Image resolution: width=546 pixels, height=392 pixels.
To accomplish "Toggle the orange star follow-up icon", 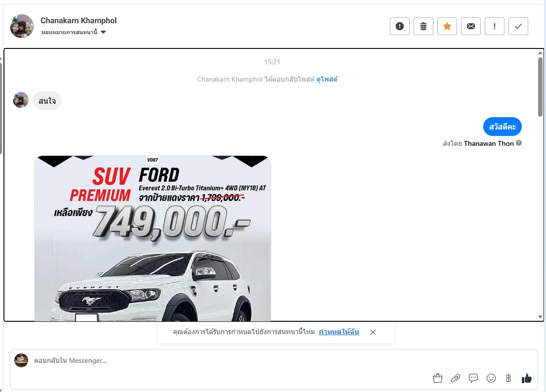I will 447,26.
